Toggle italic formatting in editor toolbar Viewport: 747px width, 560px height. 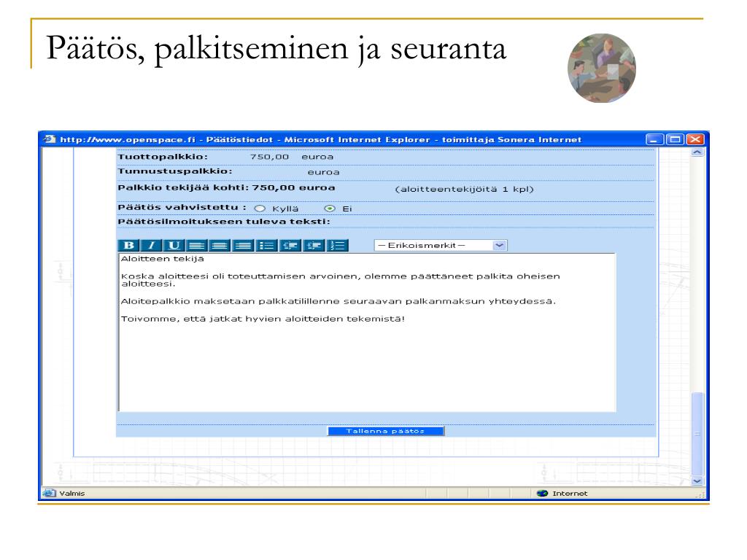(152, 245)
